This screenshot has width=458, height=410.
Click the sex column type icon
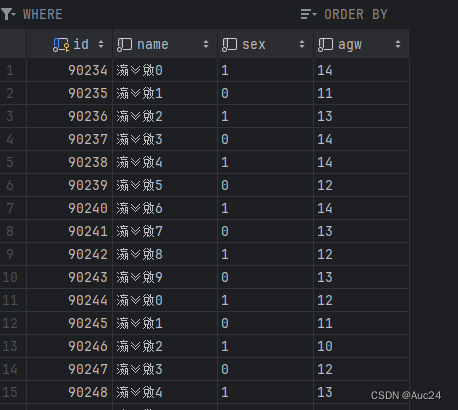click(230, 45)
